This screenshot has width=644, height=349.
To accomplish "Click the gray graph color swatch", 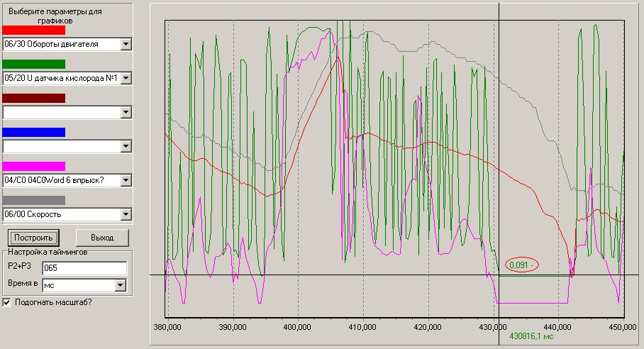I will tap(33, 200).
